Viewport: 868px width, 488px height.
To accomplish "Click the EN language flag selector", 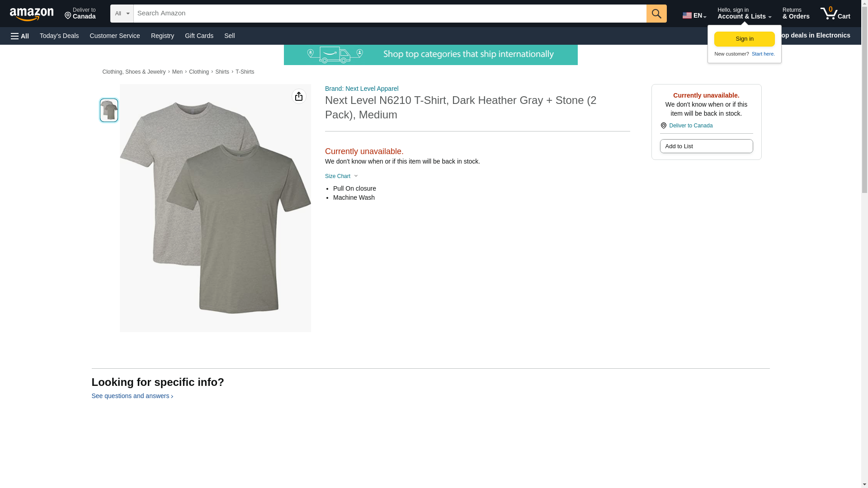I will (694, 15).
